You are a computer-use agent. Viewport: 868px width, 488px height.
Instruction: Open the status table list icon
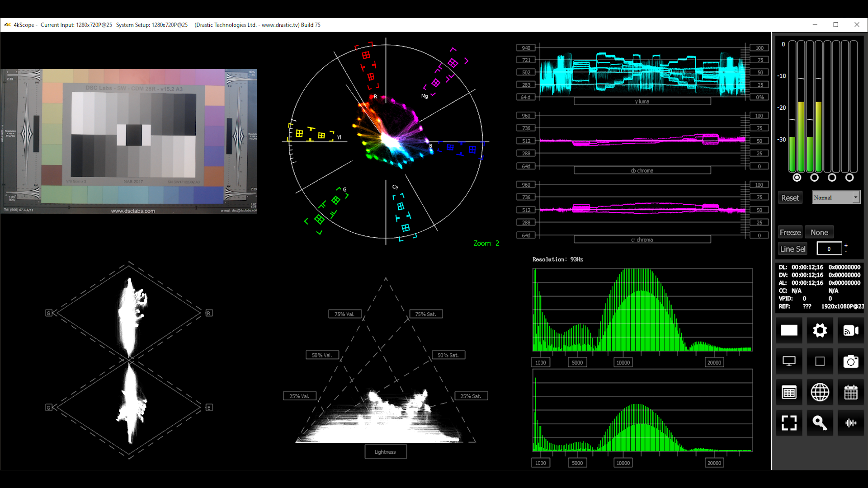(x=789, y=392)
